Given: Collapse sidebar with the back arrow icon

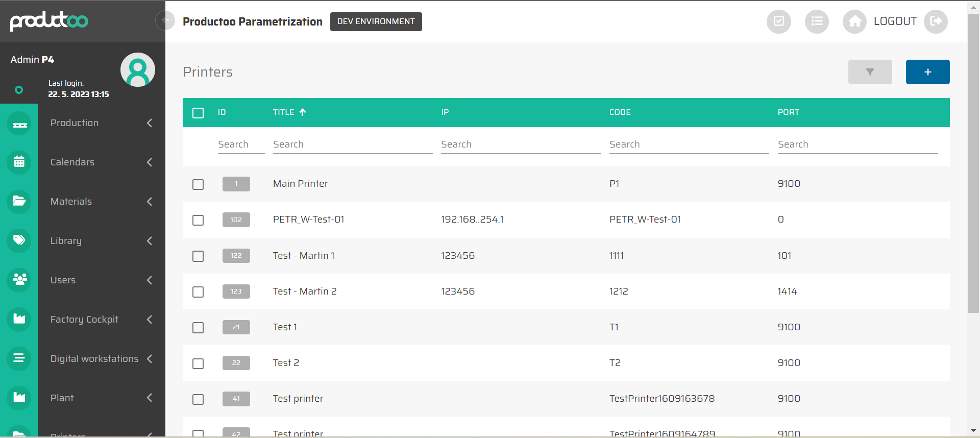Looking at the screenshot, I should point(165,21).
